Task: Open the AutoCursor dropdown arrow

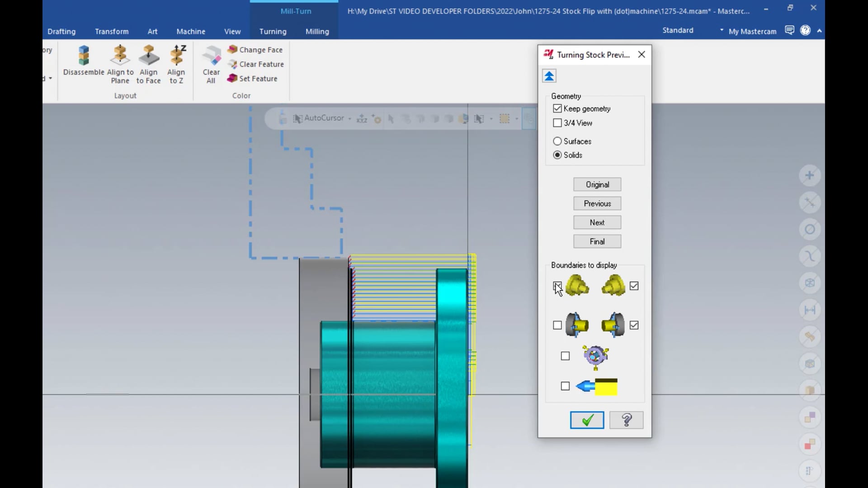Action: point(350,119)
